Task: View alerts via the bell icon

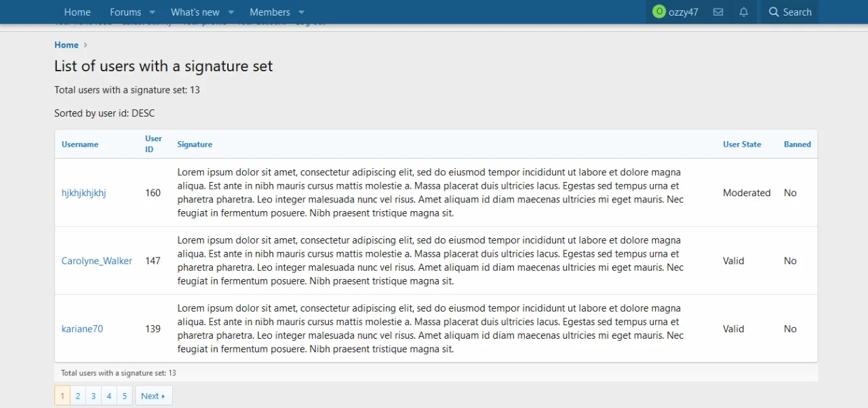Action: pos(743,12)
